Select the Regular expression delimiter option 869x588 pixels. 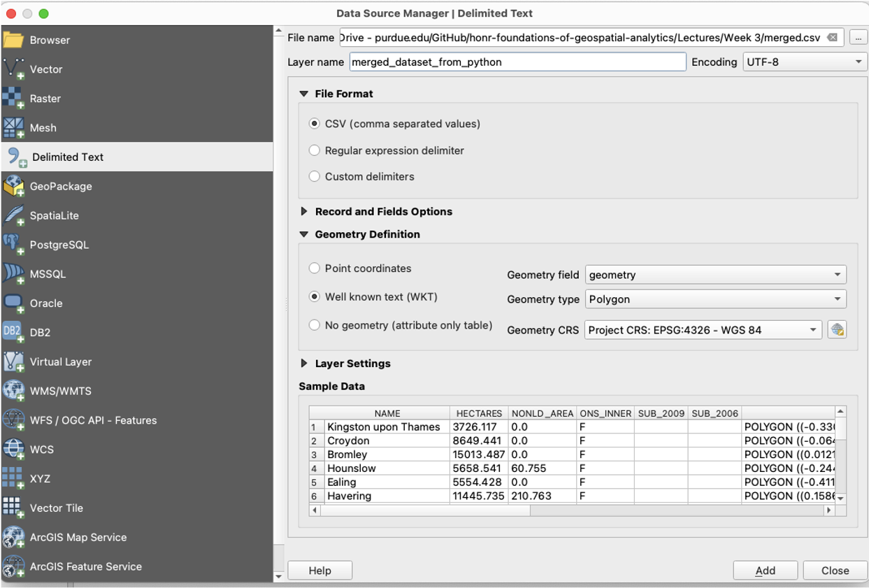tap(315, 150)
